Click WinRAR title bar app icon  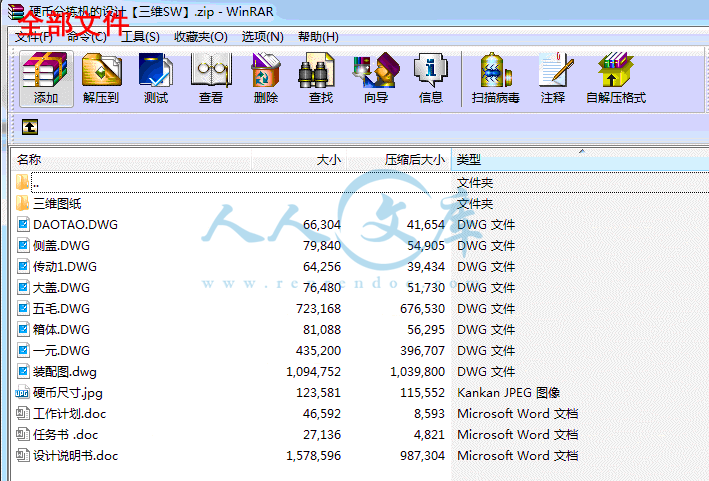coord(16,11)
